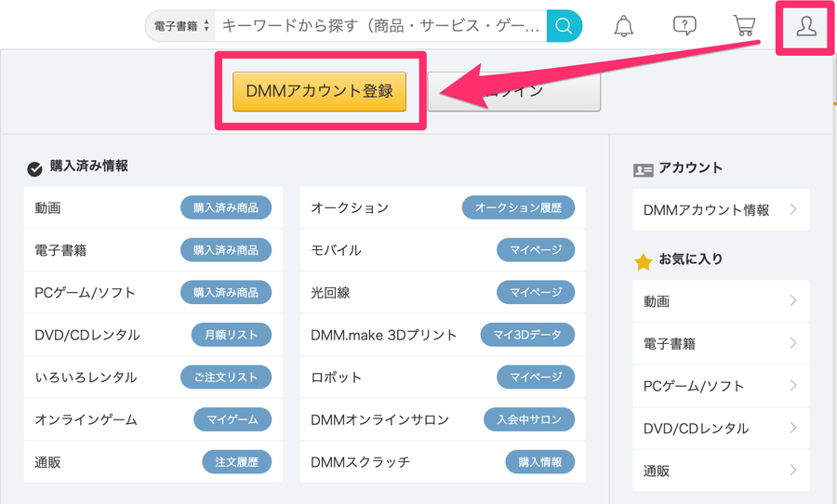Click the DMMオンラインサロン label
The width and height of the screenshot is (837, 504).
point(379,419)
